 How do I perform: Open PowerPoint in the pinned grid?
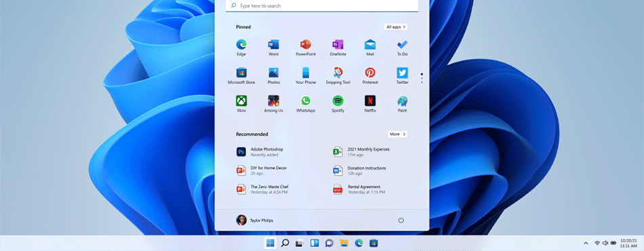click(306, 47)
